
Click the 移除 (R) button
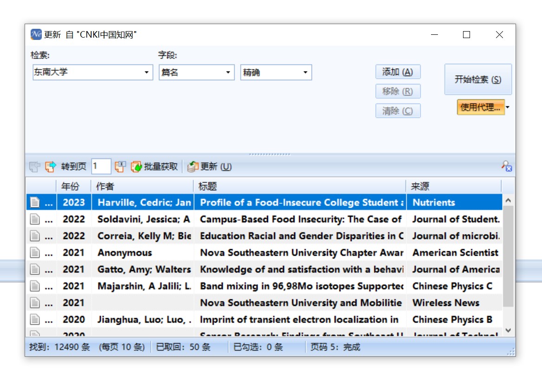tap(398, 91)
